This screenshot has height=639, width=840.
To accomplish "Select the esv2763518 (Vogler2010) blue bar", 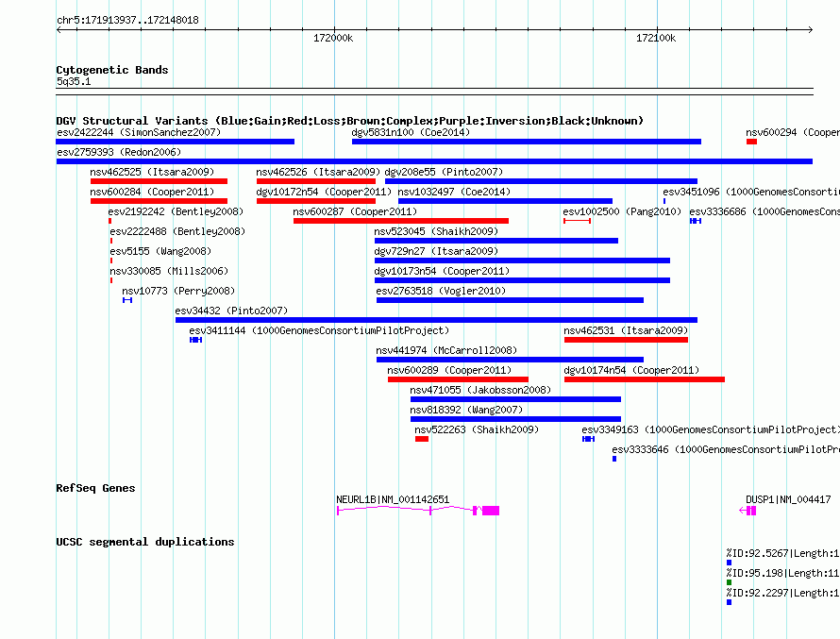I will pos(510,300).
